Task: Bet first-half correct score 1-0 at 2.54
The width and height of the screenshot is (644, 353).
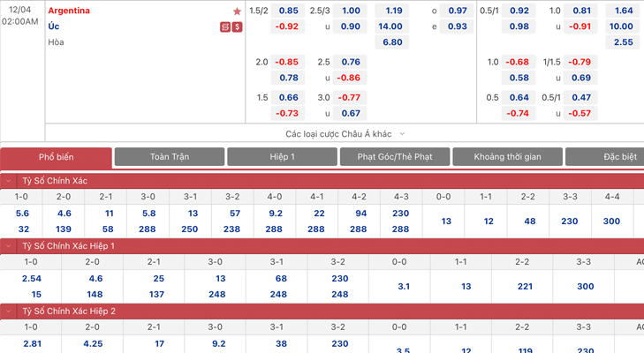Action: click(32, 279)
